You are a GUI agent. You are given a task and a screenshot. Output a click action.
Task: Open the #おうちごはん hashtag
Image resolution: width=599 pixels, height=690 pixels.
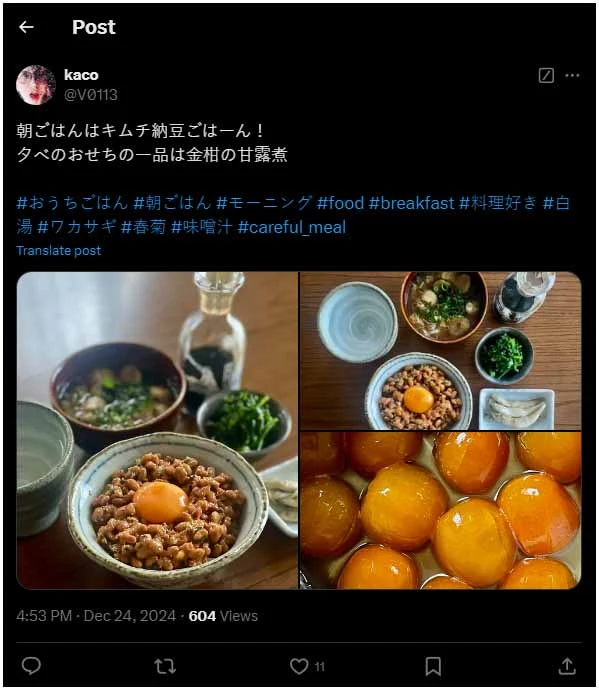coord(72,203)
